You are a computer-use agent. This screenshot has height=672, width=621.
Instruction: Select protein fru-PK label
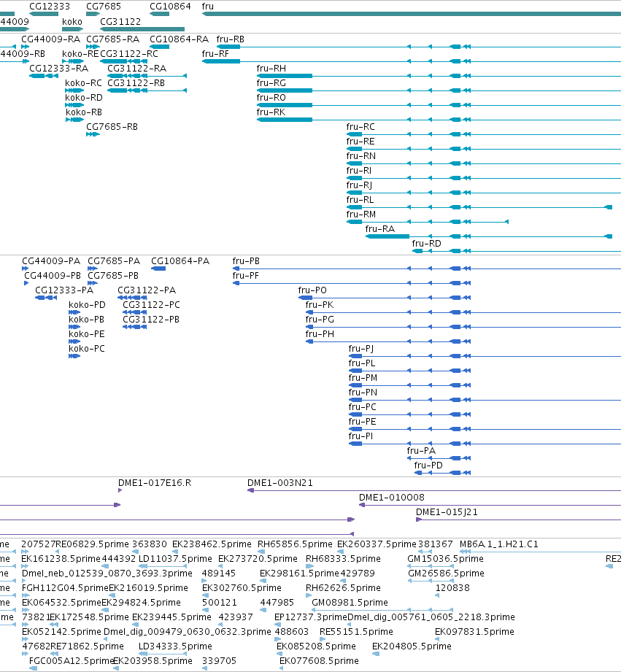point(320,305)
